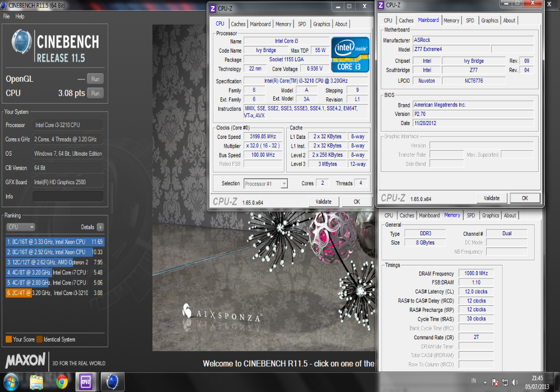Click the Your Score orange legend swatch

click(8, 339)
